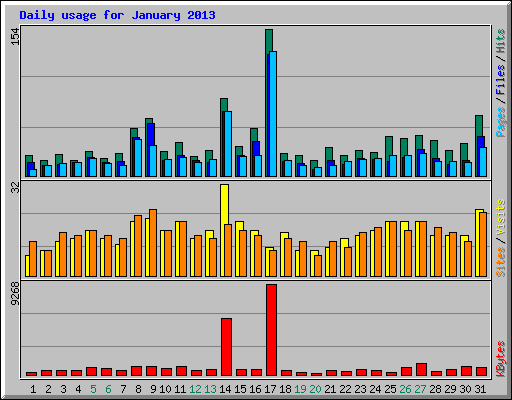Image resolution: width=512 pixels, height=400 pixels.
Task: Click the day 4 x-axis label
Action: click(x=78, y=389)
